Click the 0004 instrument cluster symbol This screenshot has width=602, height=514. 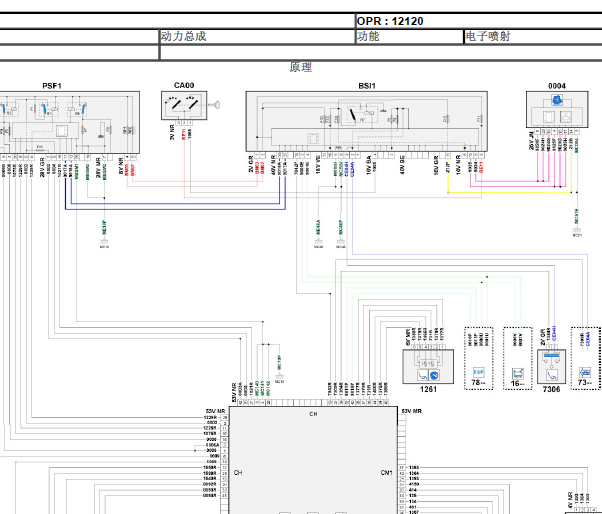pyautogui.click(x=556, y=115)
